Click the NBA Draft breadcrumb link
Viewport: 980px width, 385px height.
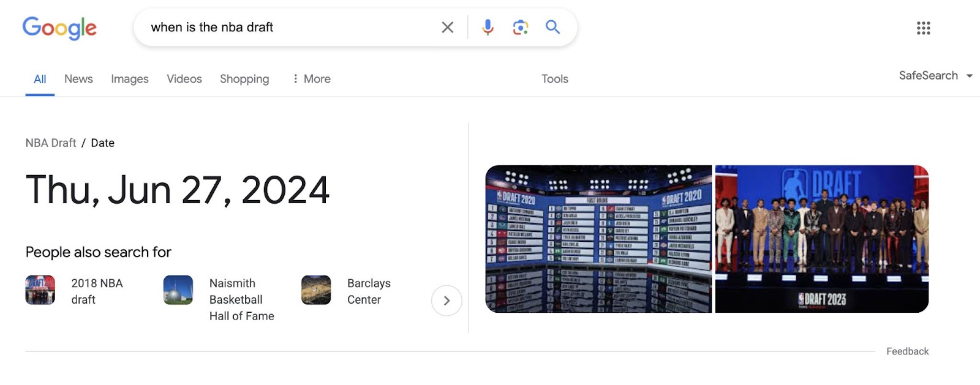point(51,143)
